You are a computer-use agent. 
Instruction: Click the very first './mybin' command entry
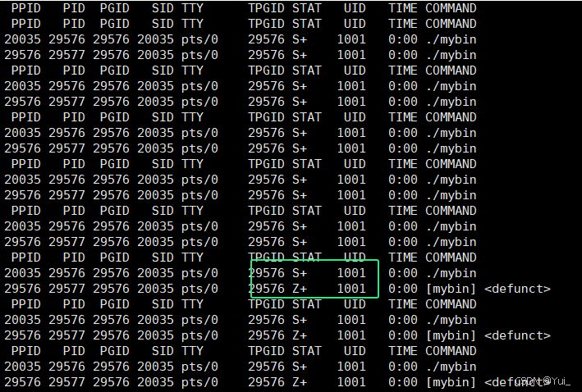pyautogui.click(x=451, y=39)
